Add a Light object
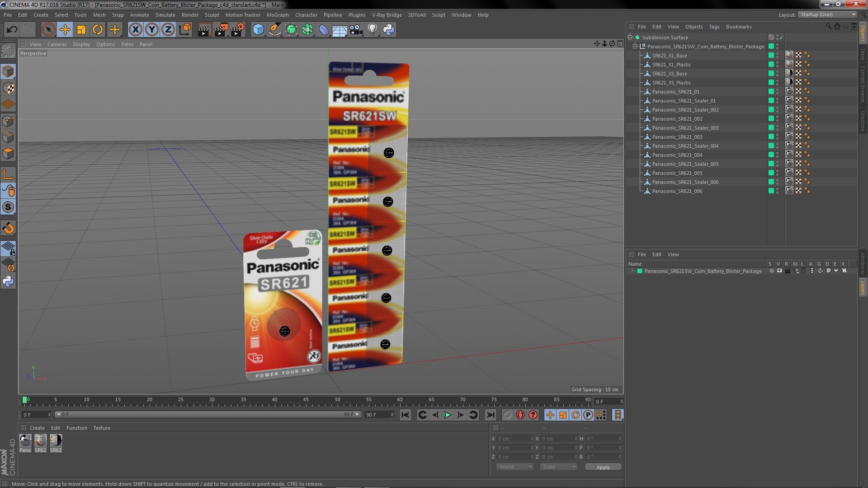Image resolution: width=868 pixels, height=488 pixels. click(x=373, y=30)
